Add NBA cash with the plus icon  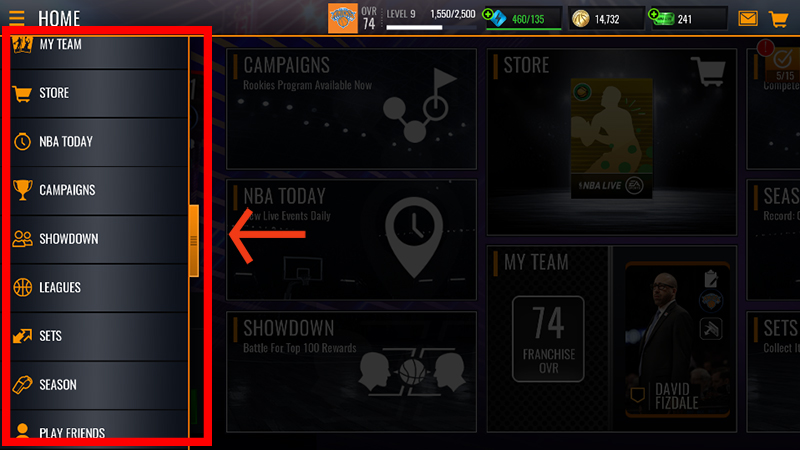pyautogui.click(x=654, y=14)
